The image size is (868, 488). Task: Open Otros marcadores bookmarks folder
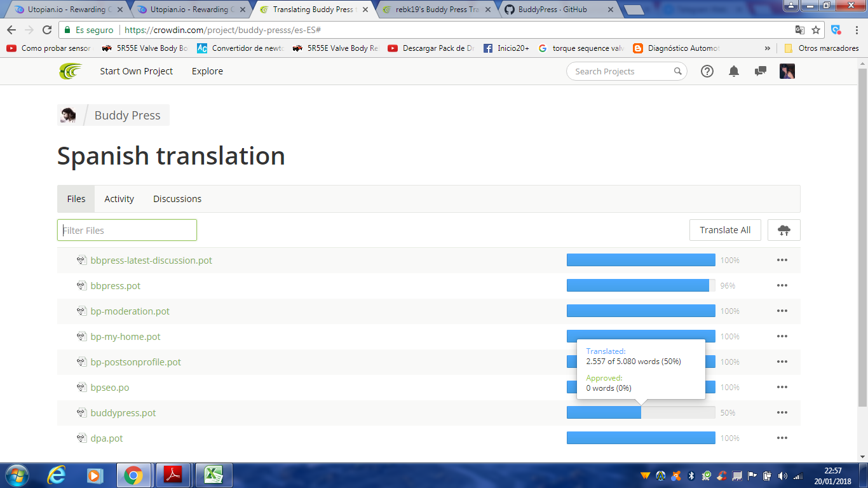[x=822, y=48]
